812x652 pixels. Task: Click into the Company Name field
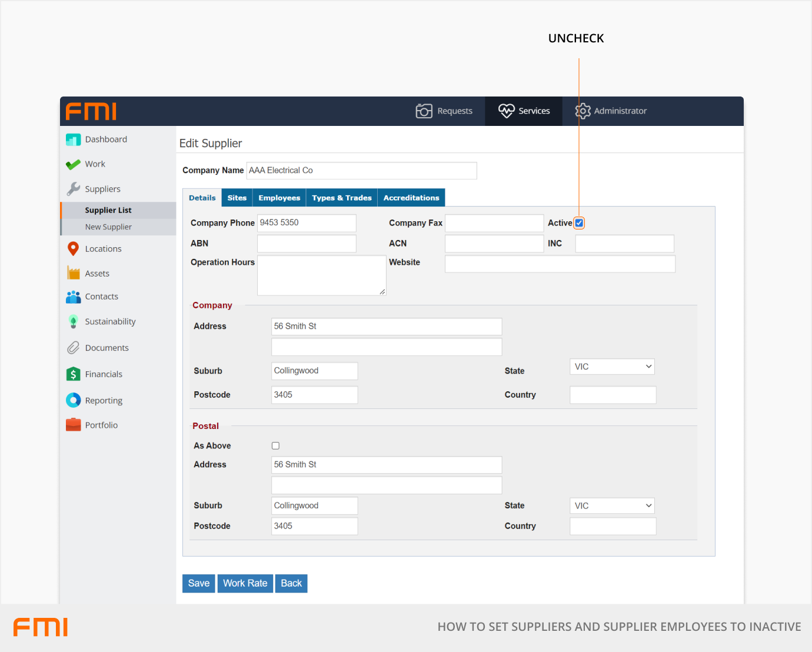pos(361,171)
